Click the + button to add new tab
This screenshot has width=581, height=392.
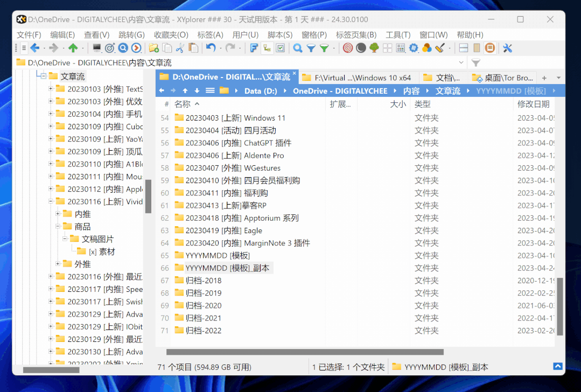tap(545, 77)
